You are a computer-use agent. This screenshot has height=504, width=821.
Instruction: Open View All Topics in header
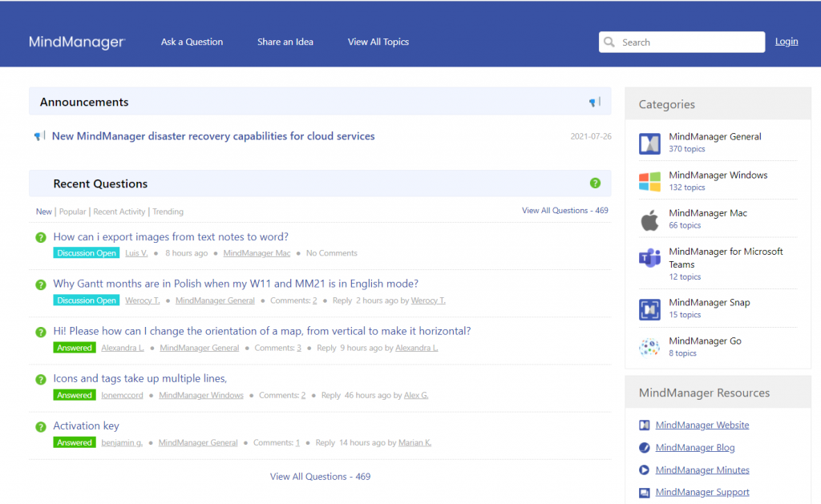point(378,42)
